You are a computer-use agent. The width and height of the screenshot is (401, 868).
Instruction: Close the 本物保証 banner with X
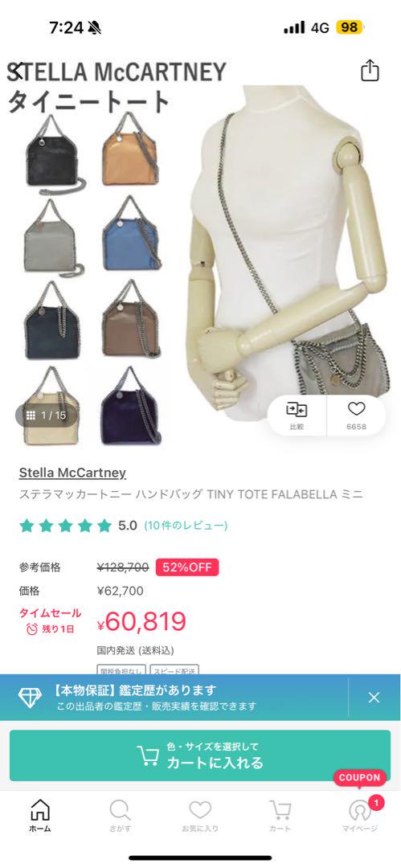[374, 698]
